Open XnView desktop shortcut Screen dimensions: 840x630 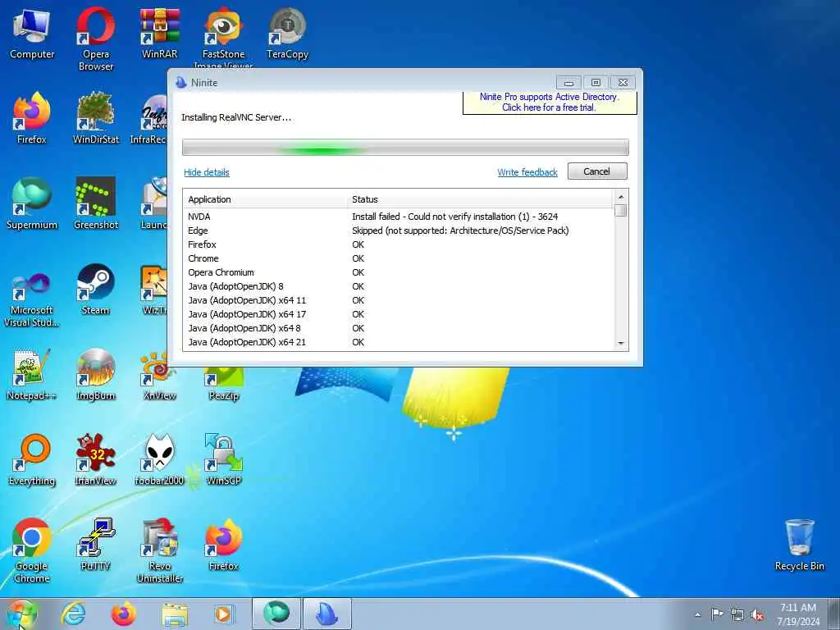click(x=160, y=374)
